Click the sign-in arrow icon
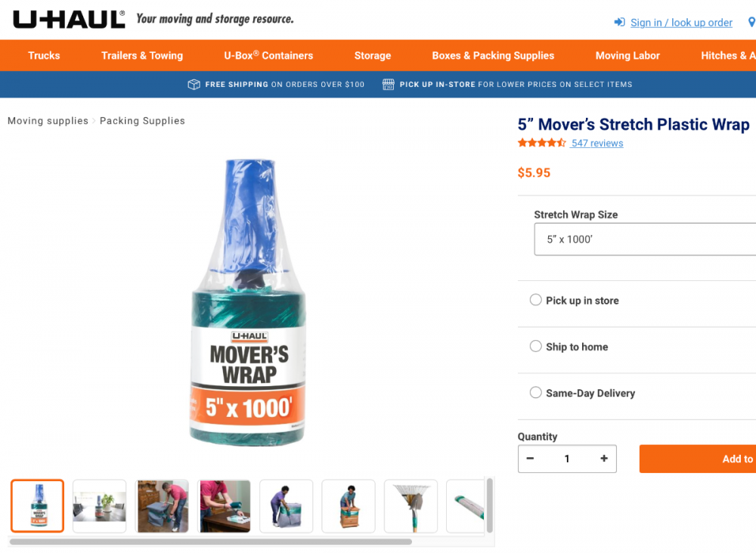This screenshot has width=756, height=553. point(619,22)
